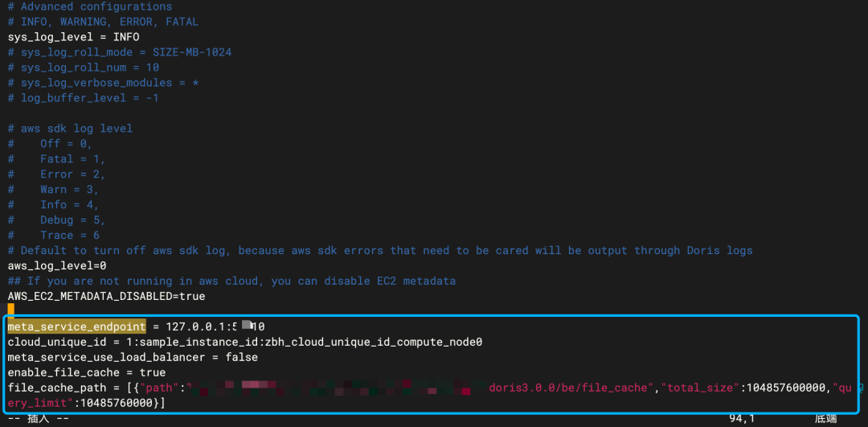Click the AWS_EC2_METADATA_DISABLED=true line
This screenshot has height=427, width=868.
coord(106,296)
